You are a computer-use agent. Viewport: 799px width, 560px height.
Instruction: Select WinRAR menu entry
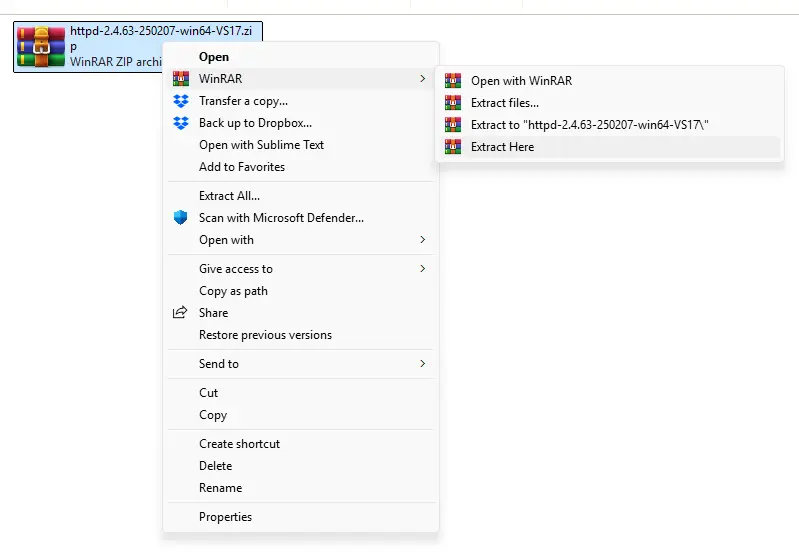tap(301, 78)
